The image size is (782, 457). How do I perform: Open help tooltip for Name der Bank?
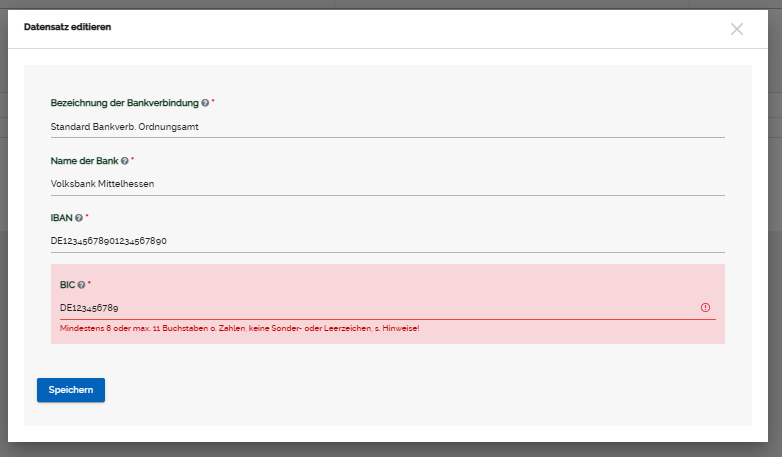125,160
